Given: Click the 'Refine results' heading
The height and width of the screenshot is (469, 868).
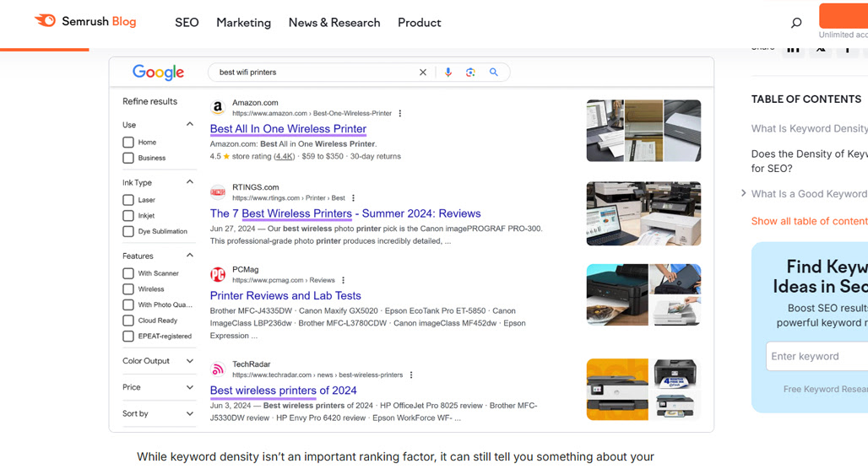Looking at the screenshot, I should [x=150, y=102].
